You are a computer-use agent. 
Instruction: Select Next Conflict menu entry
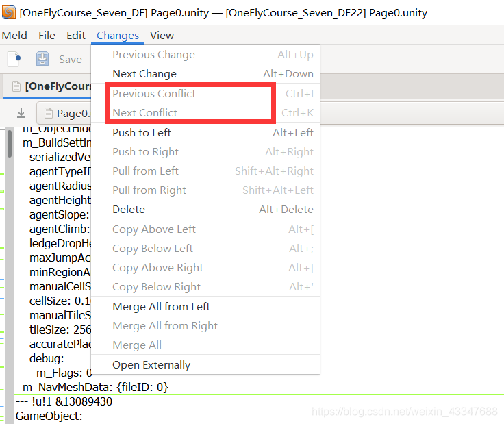205,113
